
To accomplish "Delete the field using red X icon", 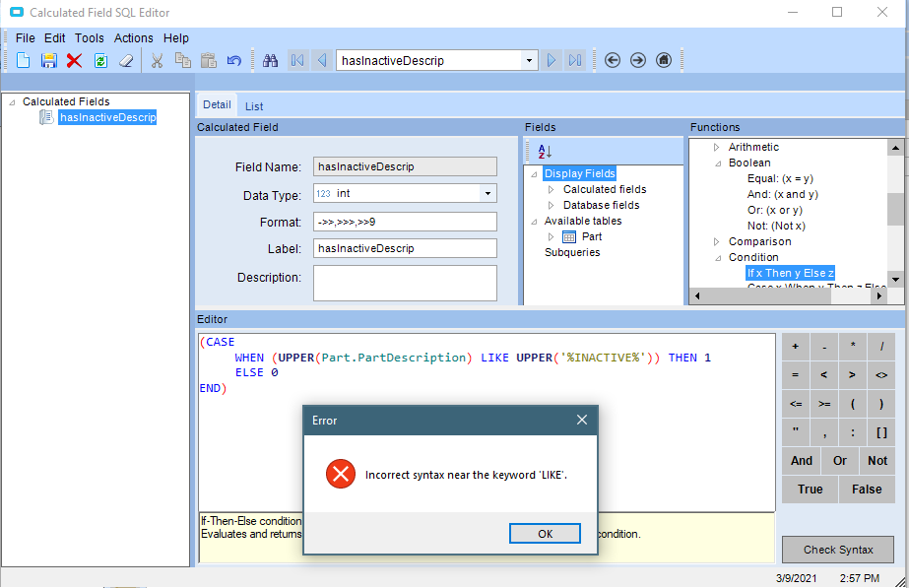I will 74,60.
